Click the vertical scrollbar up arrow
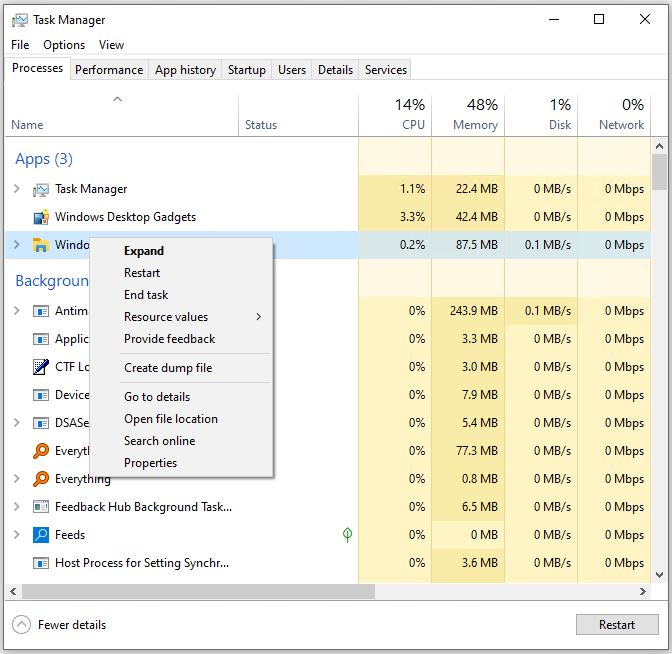The width and height of the screenshot is (672, 654). click(x=660, y=147)
